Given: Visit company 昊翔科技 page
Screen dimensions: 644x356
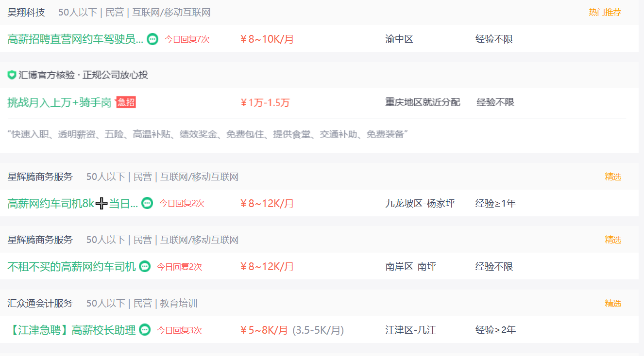Looking at the screenshot, I should tap(26, 13).
